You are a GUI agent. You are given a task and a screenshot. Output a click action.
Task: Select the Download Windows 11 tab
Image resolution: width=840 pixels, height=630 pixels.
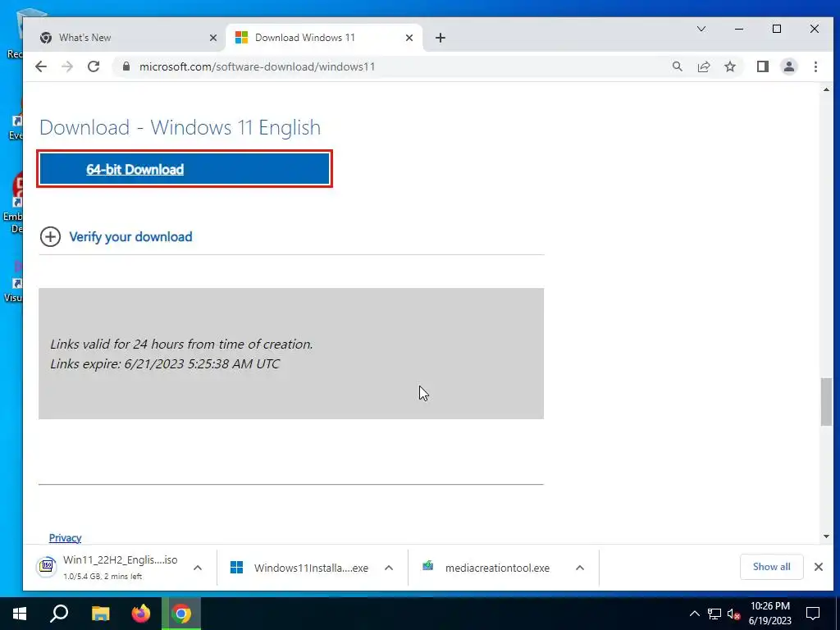324,38
